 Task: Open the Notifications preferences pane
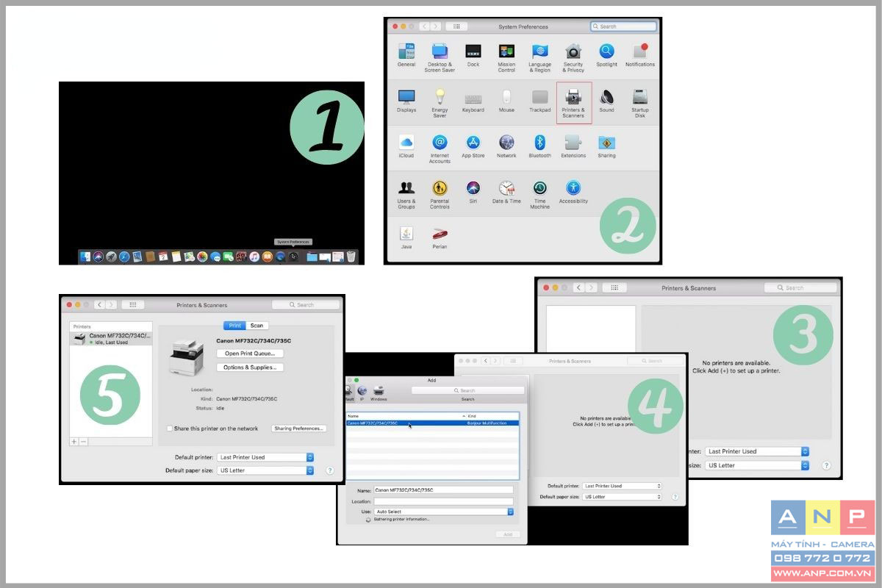[x=640, y=55]
